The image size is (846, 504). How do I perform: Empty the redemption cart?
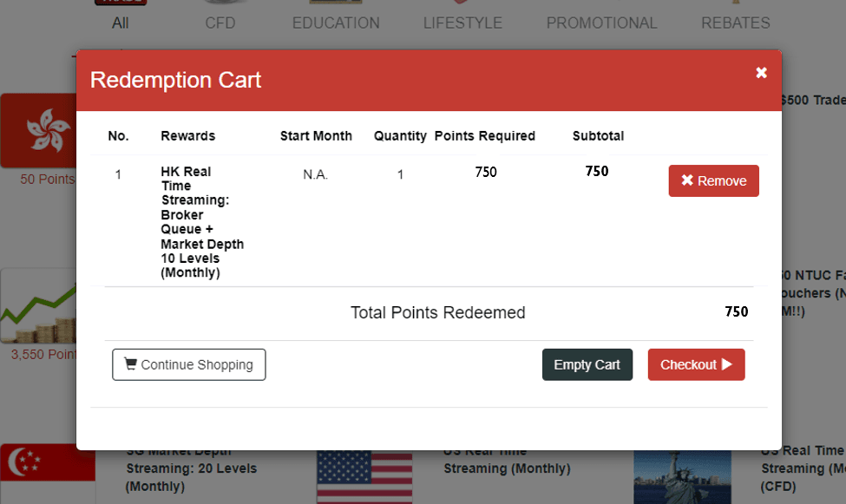coord(587,365)
